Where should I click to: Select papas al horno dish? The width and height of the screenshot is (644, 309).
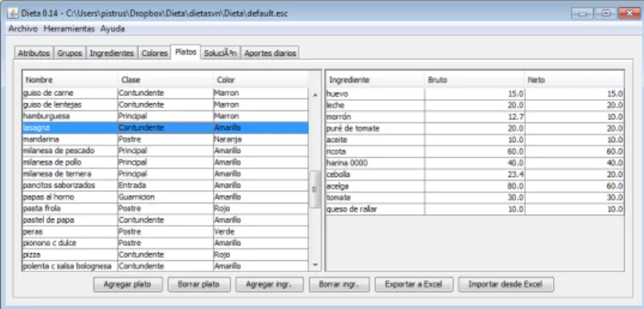pyautogui.click(x=165, y=197)
